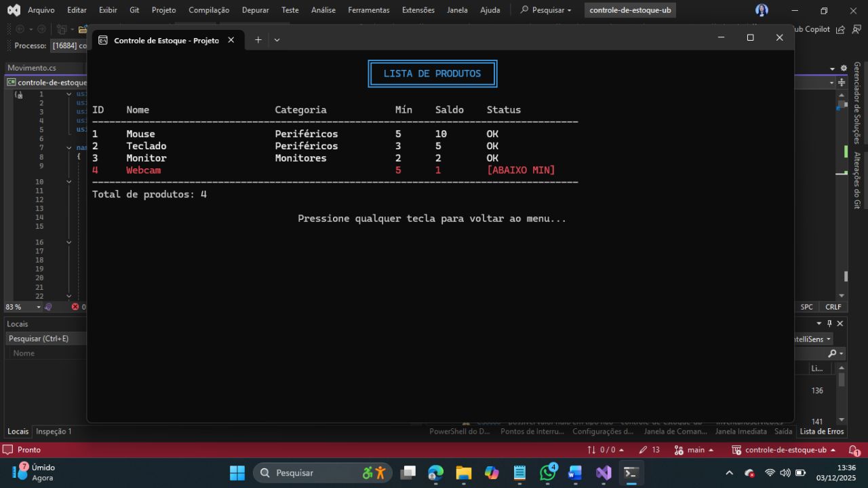Open the controle-de-estoque-ub repository selector

pos(783,450)
